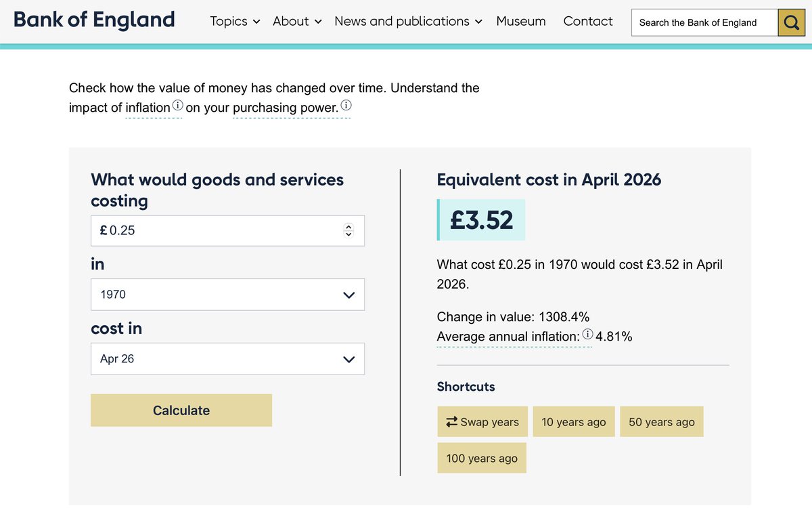
Task: Select the 50 years ago shortcut
Action: (662, 422)
